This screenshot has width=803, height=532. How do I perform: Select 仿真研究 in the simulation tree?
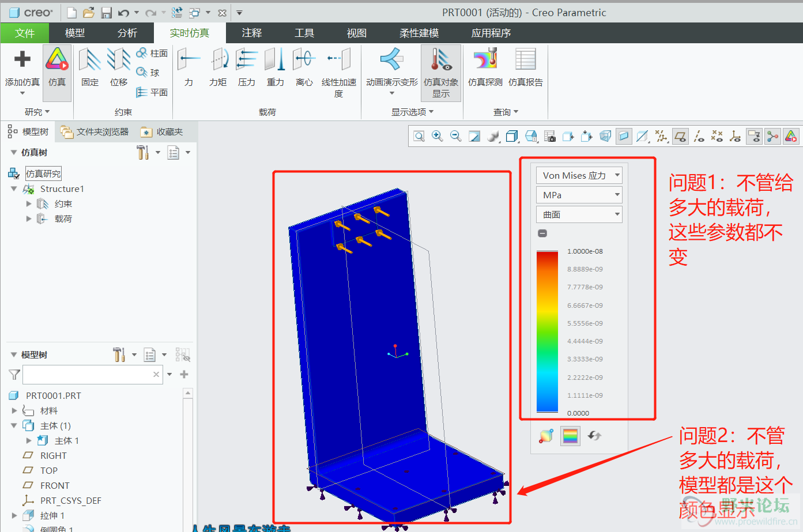click(43, 173)
